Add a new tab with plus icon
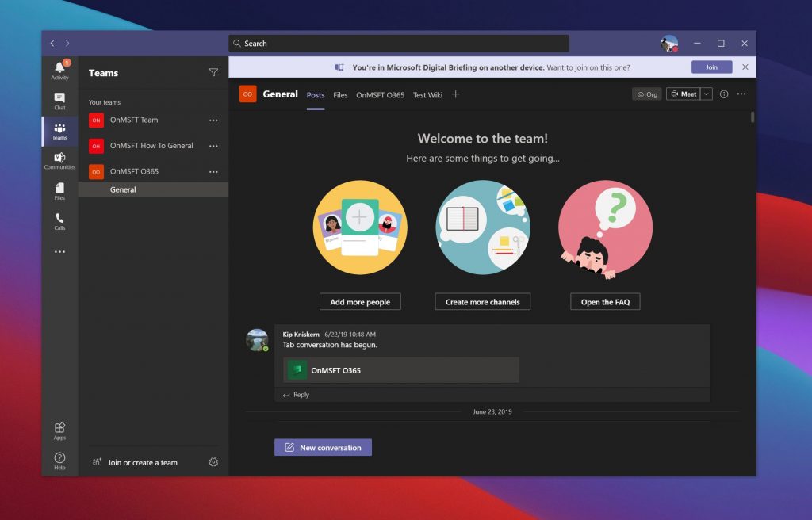The height and width of the screenshot is (520, 812). click(x=456, y=94)
